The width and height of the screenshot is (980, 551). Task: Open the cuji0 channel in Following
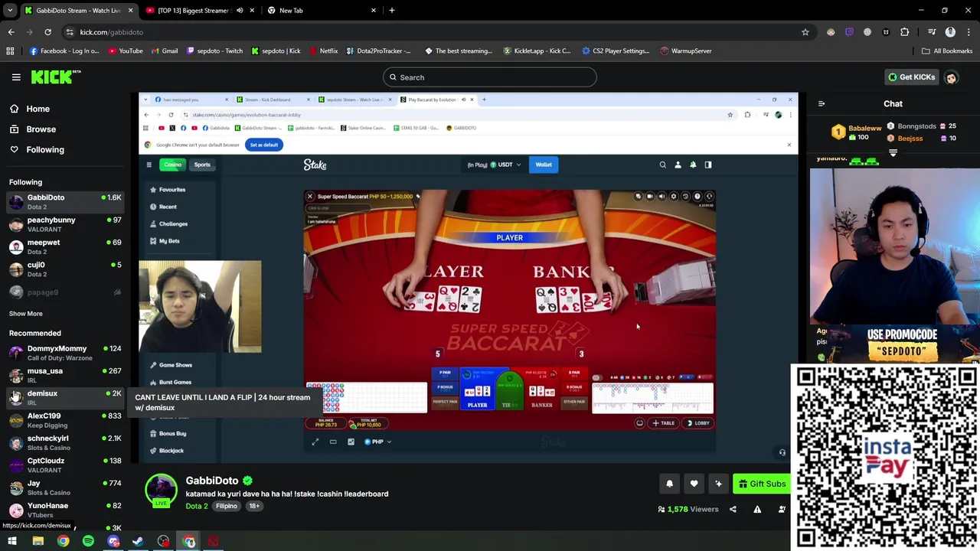65,269
